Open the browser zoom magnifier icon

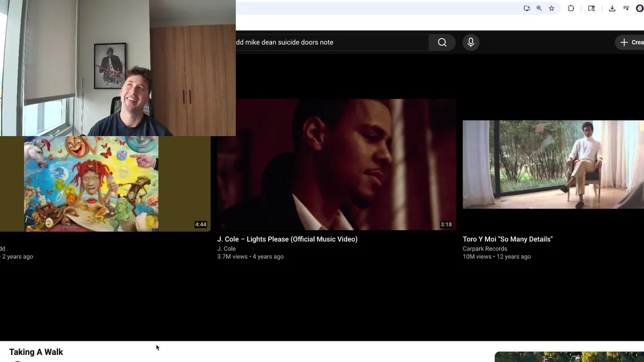pyautogui.click(x=539, y=8)
